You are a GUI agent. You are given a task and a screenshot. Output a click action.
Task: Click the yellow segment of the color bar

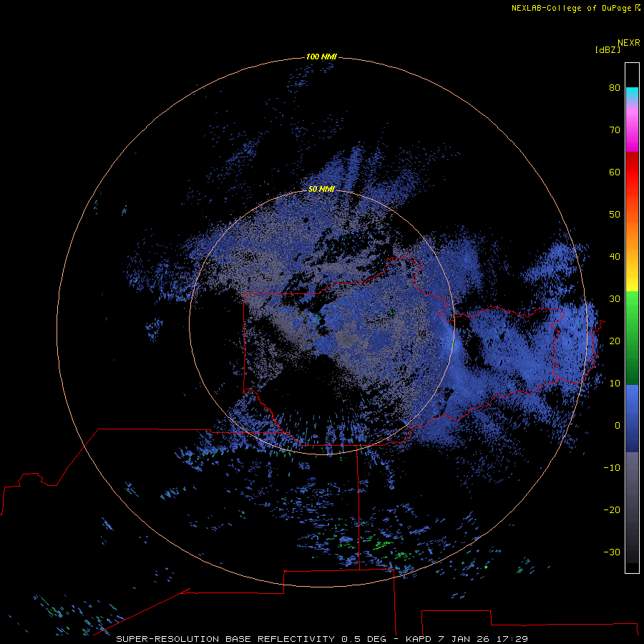(632, 283)
